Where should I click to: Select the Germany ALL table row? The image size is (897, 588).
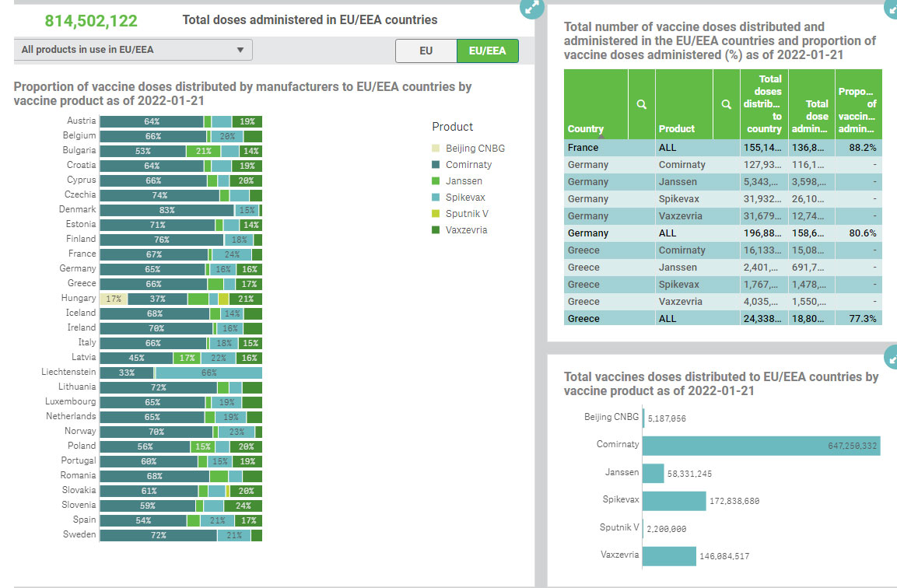point(723,233)
